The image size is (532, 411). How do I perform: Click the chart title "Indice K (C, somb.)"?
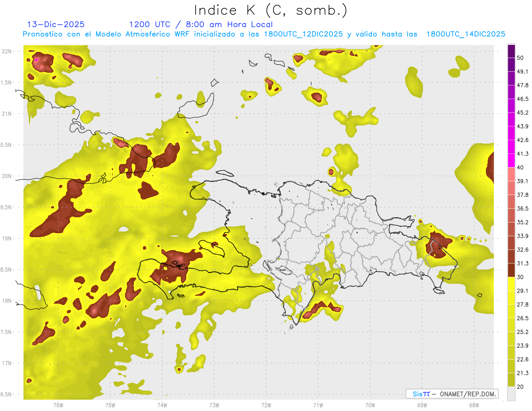tap(271, 11)
